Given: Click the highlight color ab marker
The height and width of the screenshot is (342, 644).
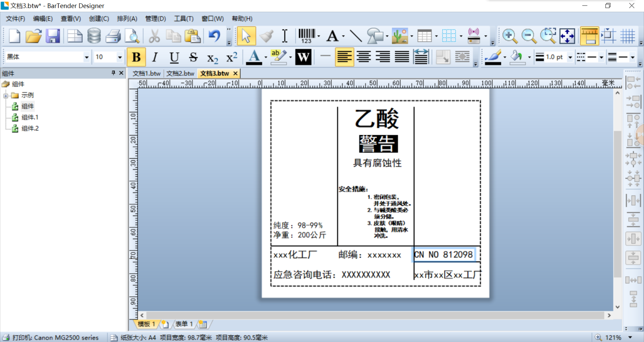Looking at the screenshot, I should point(279,57).
